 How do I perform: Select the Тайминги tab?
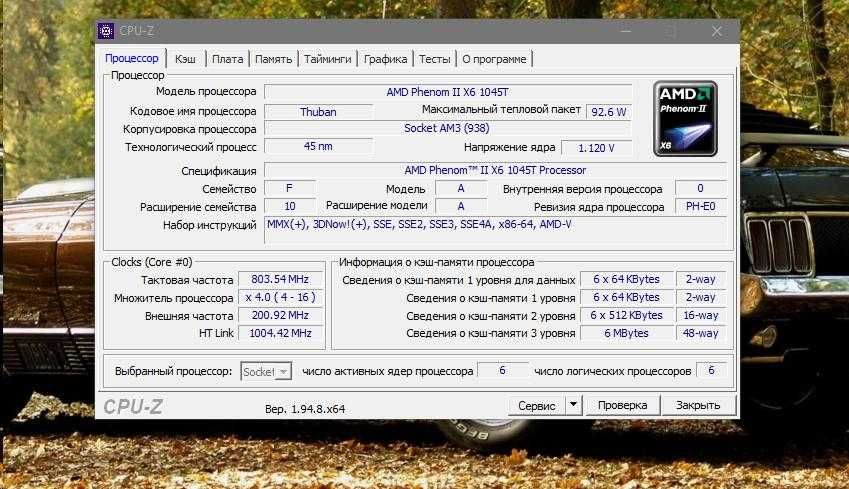point(328,59)
